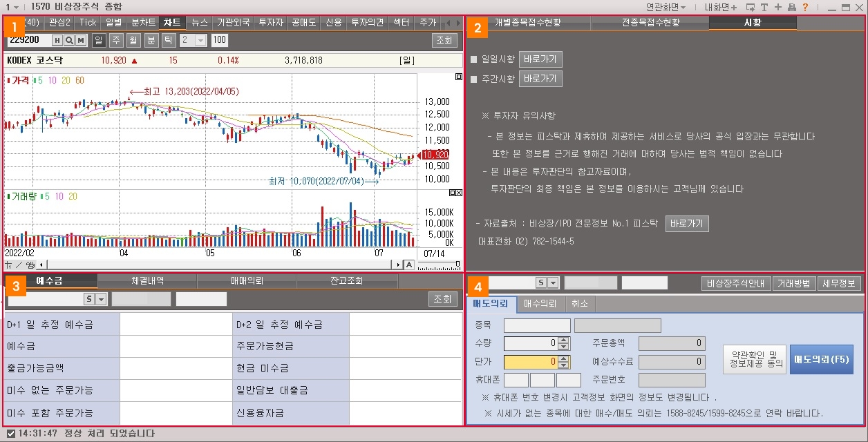Open the chart interval dropdown showing 2
Image resolution: width=868 pixels, height=442 pixels.
coord(200,40)
